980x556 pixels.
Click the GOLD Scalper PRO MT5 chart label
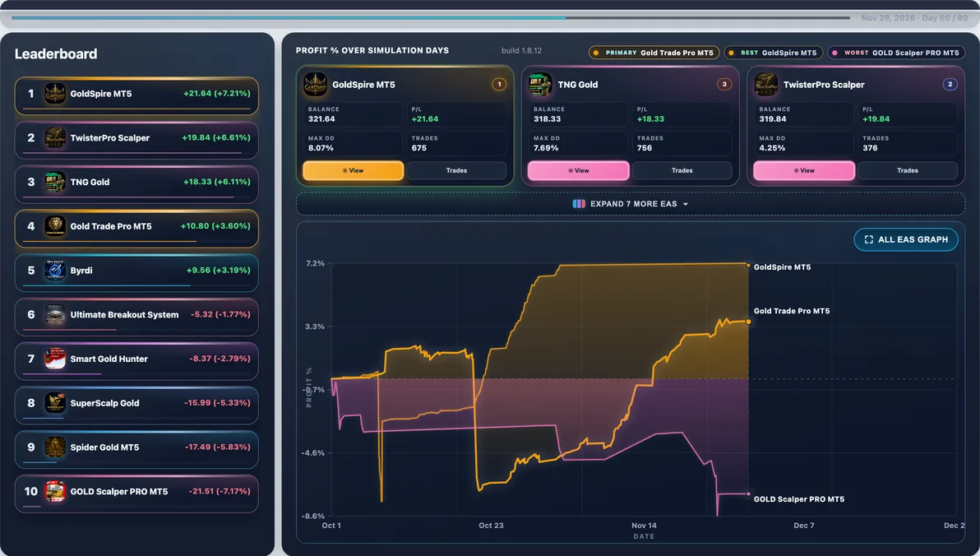click(x=799, y=499)
